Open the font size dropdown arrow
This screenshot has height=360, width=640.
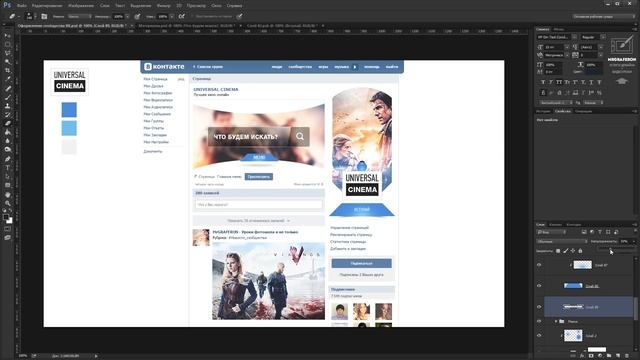(567, 47)
